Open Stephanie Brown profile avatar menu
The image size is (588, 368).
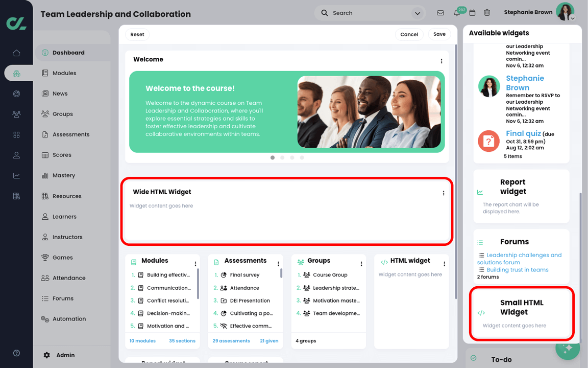click(566, 12)
